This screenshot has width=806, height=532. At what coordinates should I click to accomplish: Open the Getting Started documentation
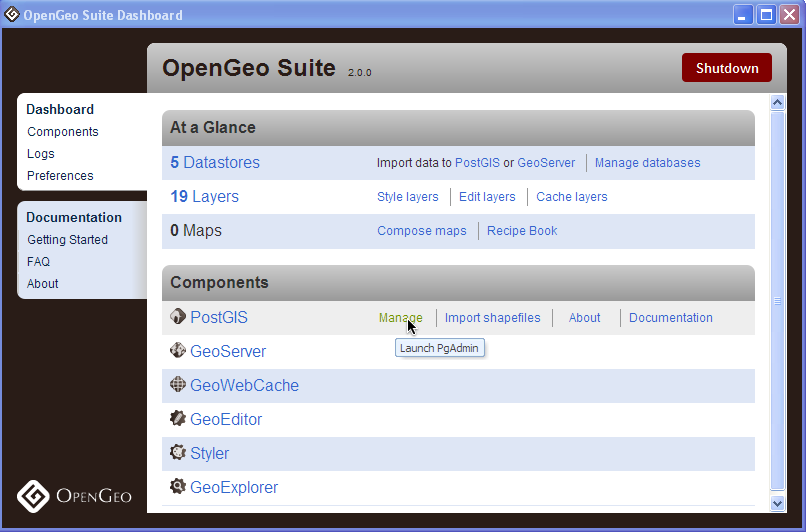[67, 240]
